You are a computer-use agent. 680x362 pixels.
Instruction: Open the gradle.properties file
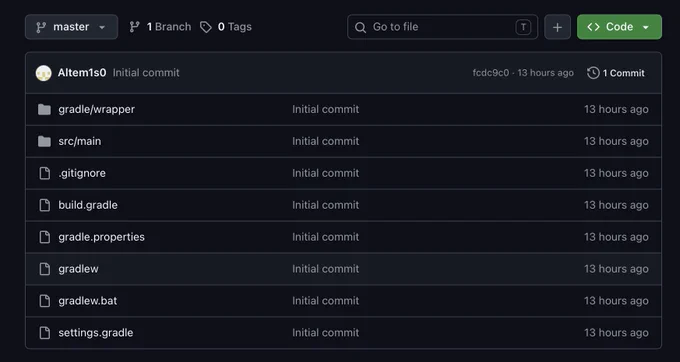click(x=101, y=237)
